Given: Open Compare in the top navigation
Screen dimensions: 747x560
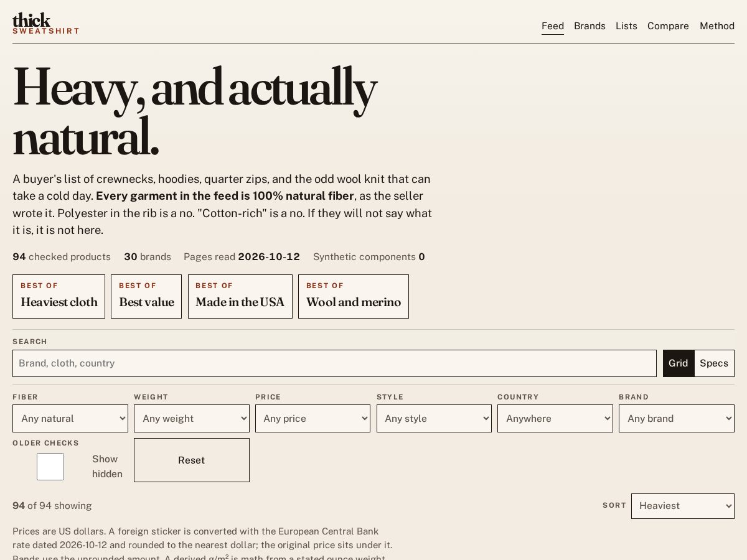Looking at the screenshot, I should [x=668, y=26].
